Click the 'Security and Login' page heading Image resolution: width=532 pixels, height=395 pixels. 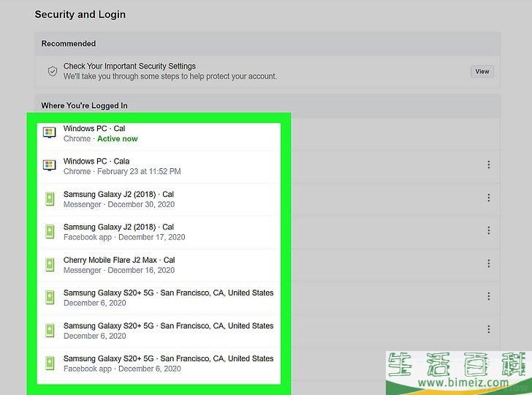80,15
